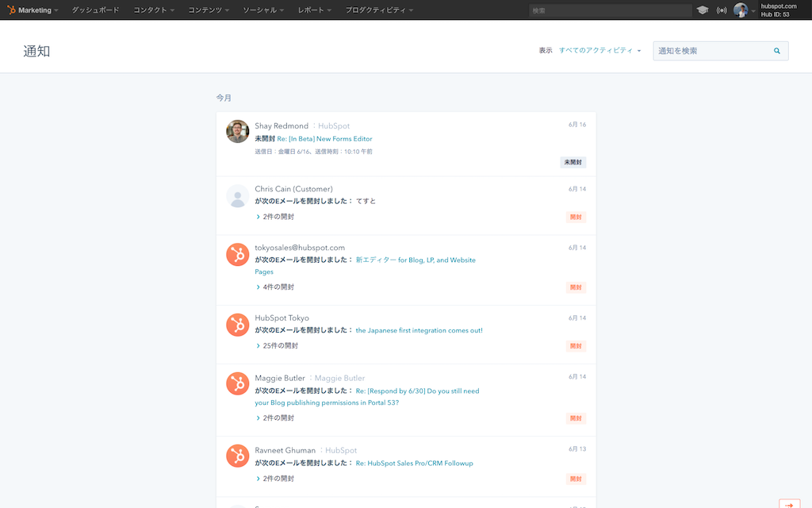The height and width of the screenshot is (508, 812).
Task: Expand 2件の開封 under Chris Cain
Action: tap(275, 217)
